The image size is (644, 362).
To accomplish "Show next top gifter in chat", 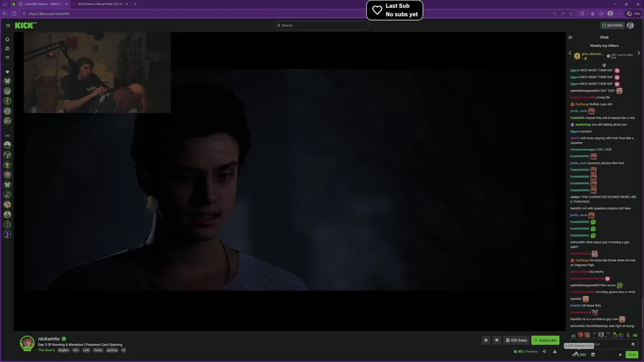I will point(638,53).
